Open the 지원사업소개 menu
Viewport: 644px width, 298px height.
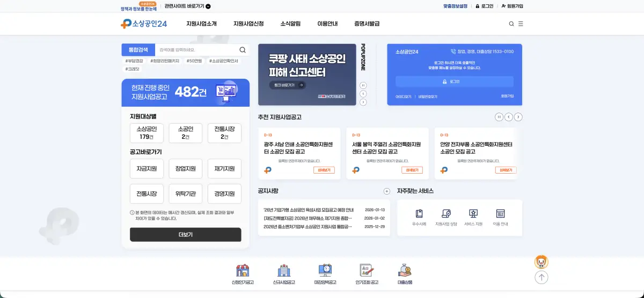click(201, 24)
